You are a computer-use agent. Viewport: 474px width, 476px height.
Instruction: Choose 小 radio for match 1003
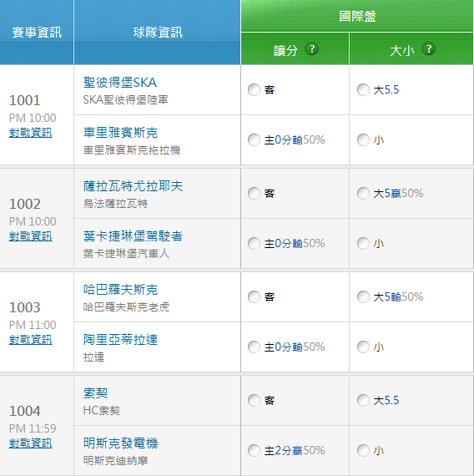tap(363, 347)
